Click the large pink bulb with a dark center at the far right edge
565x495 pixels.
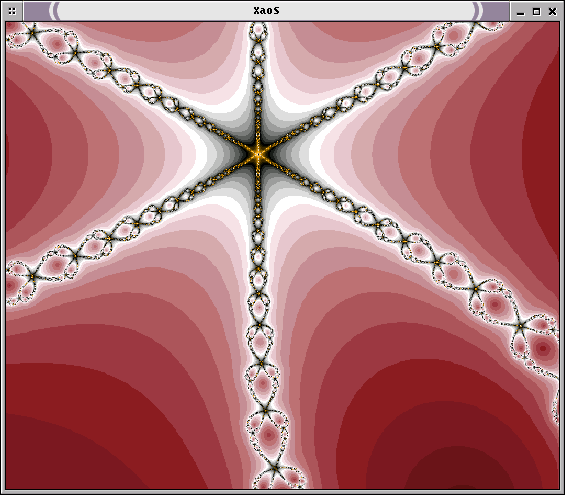[x=543, y=348]
